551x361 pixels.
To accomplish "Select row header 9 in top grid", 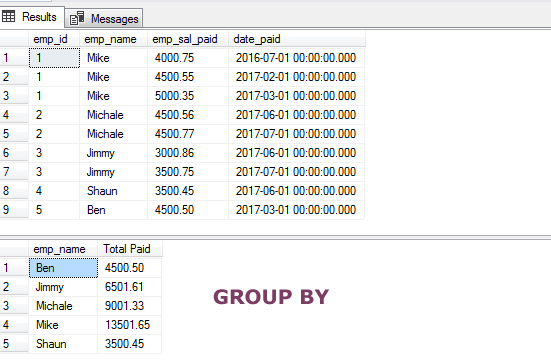I will pos(14,210).
